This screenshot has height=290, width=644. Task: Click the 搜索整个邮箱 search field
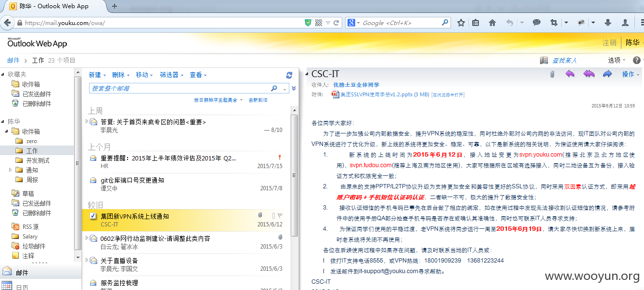click(x=178, y=88)
